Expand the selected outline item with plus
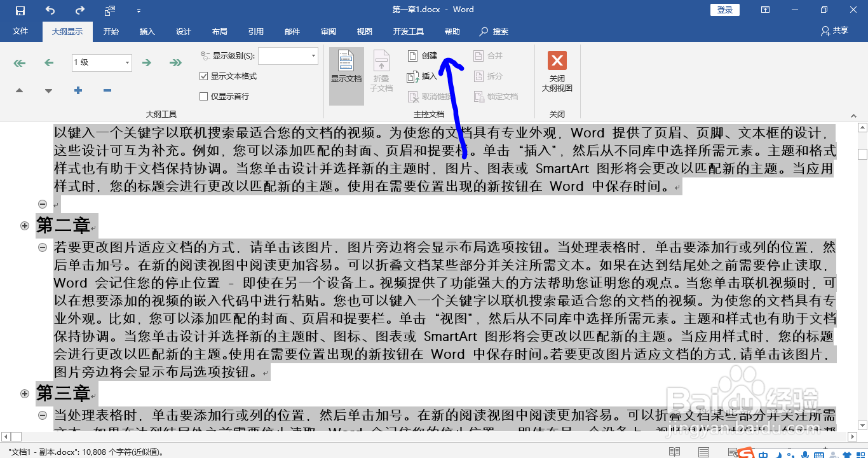 (x=78, y=90)
